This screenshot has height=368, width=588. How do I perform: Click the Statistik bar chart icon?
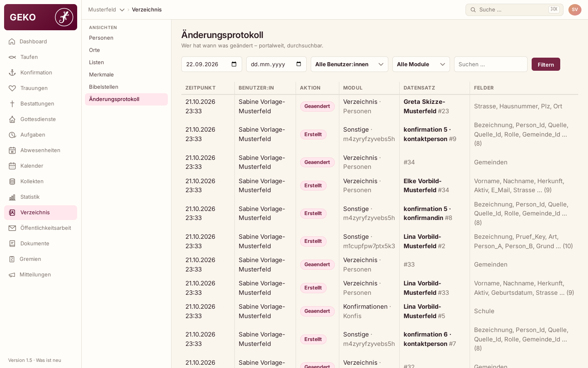point(12,197)
